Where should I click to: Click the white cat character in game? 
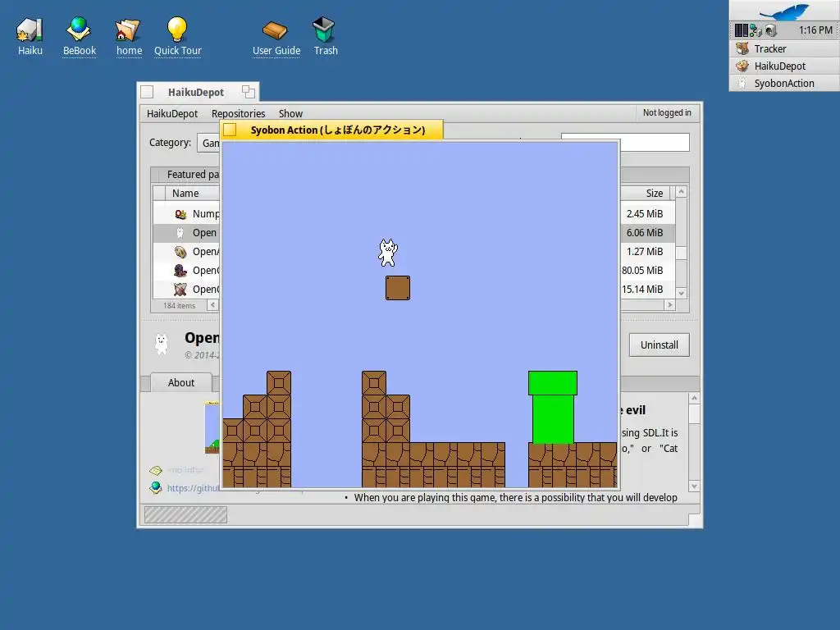(x=388, y=253)
